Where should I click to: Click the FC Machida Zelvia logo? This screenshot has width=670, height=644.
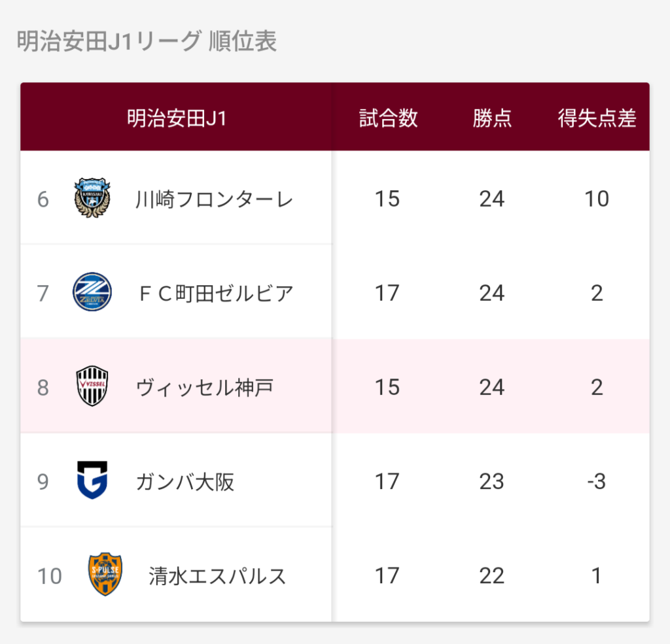92,292
